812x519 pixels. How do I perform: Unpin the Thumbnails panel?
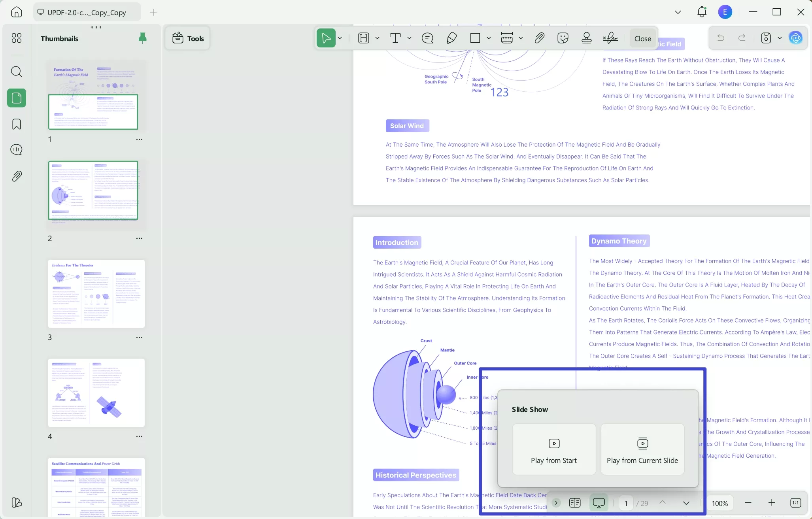tap(142, 38)
